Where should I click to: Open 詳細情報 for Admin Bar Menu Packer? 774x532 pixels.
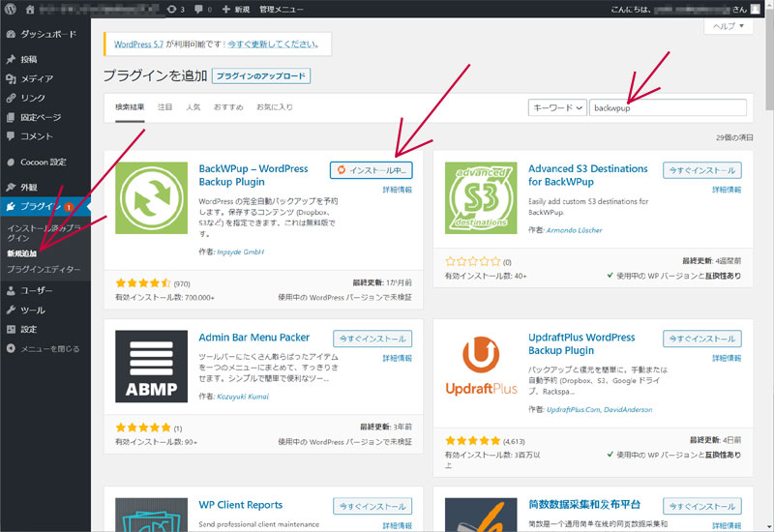(398, 358)
